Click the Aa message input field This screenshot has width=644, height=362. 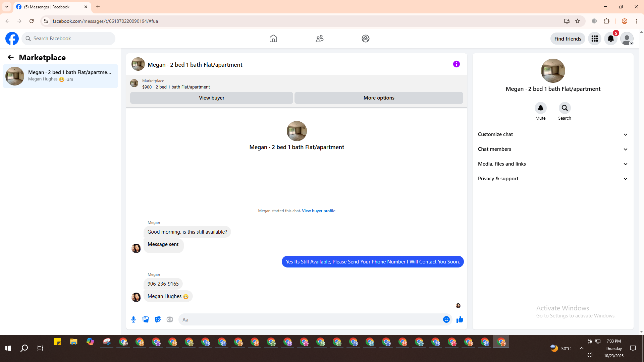point(309,319)
